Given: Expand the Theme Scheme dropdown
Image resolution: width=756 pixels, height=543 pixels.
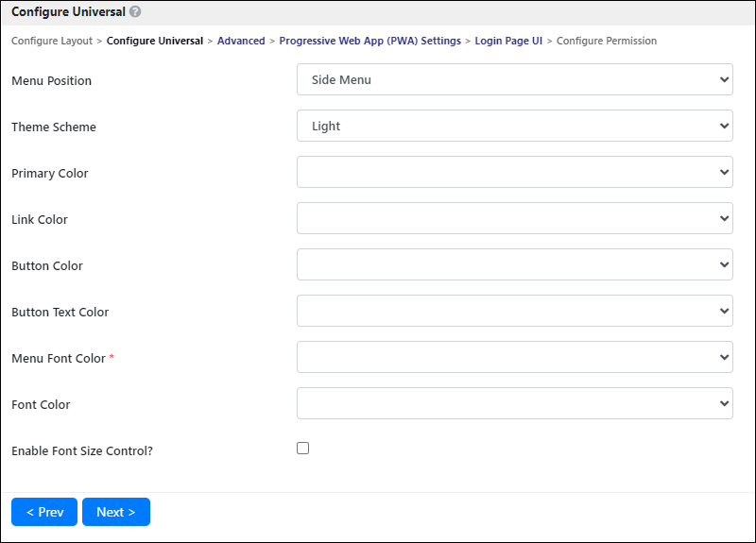Looking at the screenshot, I should [514, 126].
